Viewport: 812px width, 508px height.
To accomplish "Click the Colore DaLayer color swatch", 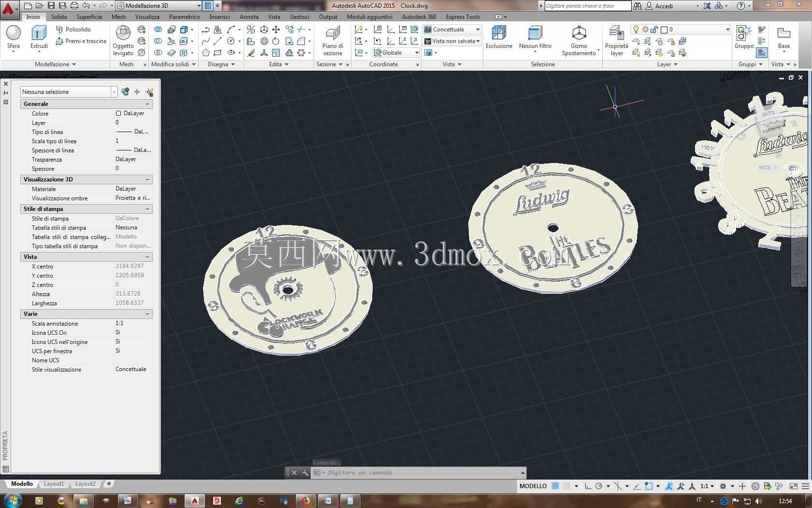I will click(x=118, y=113).
